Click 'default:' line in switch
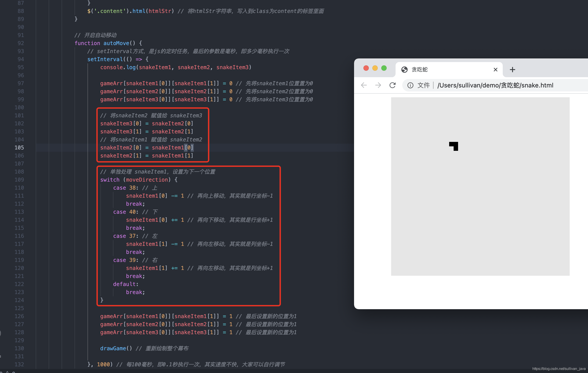Screen dimensions: 588x373 click(x=126, y=284)
